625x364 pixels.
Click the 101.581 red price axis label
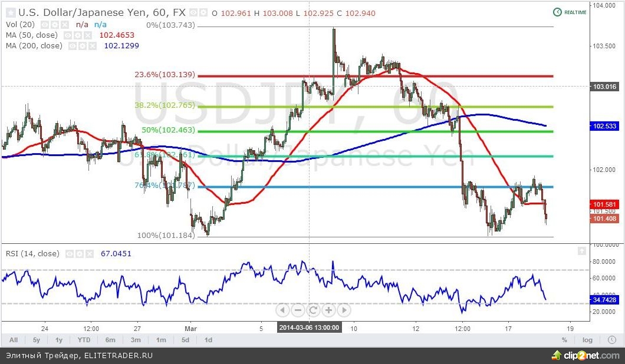tap(604, 204)
